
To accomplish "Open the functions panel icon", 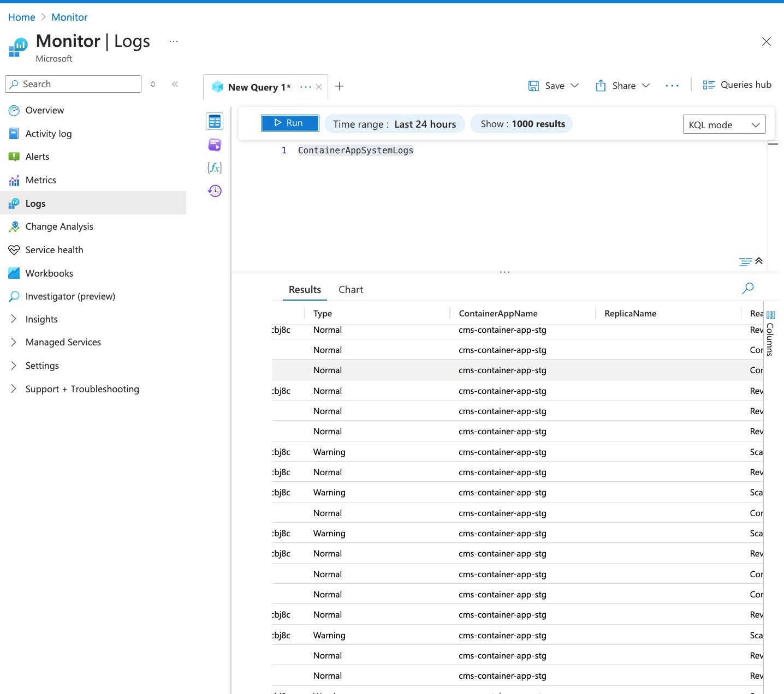I will [x=215, y=167].
